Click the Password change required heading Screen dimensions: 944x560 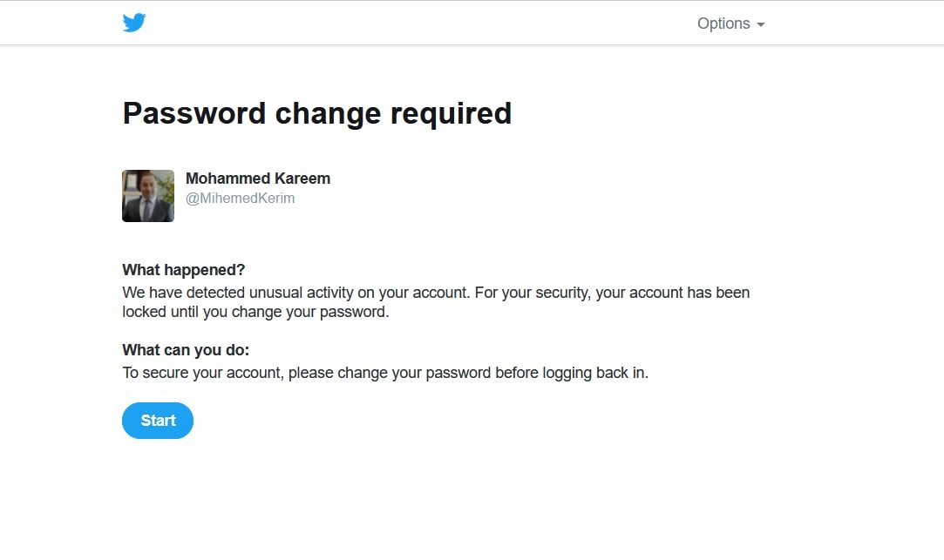316,113
